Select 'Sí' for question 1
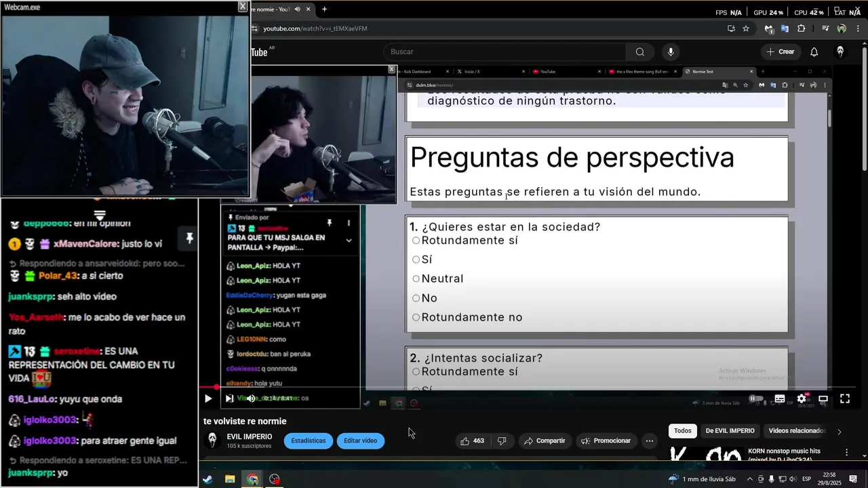Screen dimensions: 868x488 point(416,260)
